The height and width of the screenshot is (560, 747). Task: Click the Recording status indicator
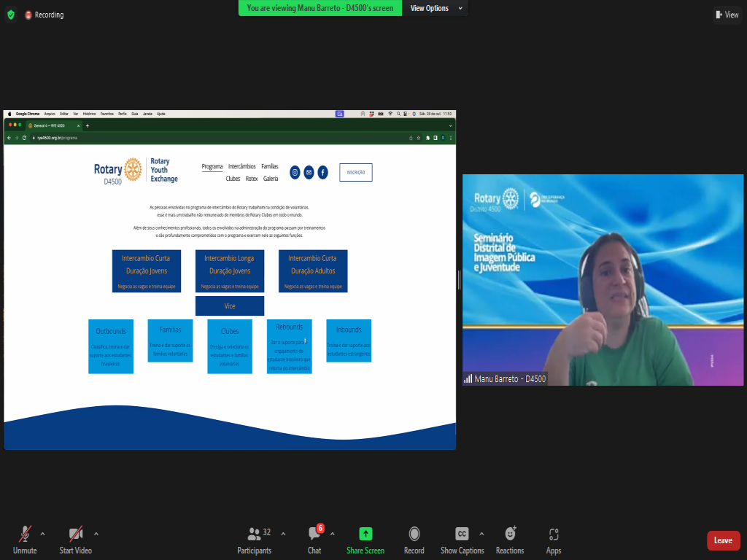click(x=44, y=15)
